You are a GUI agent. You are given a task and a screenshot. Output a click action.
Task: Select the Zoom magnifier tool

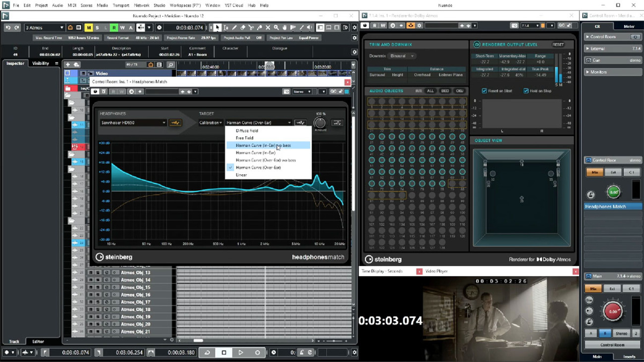(x=276, y=28)
